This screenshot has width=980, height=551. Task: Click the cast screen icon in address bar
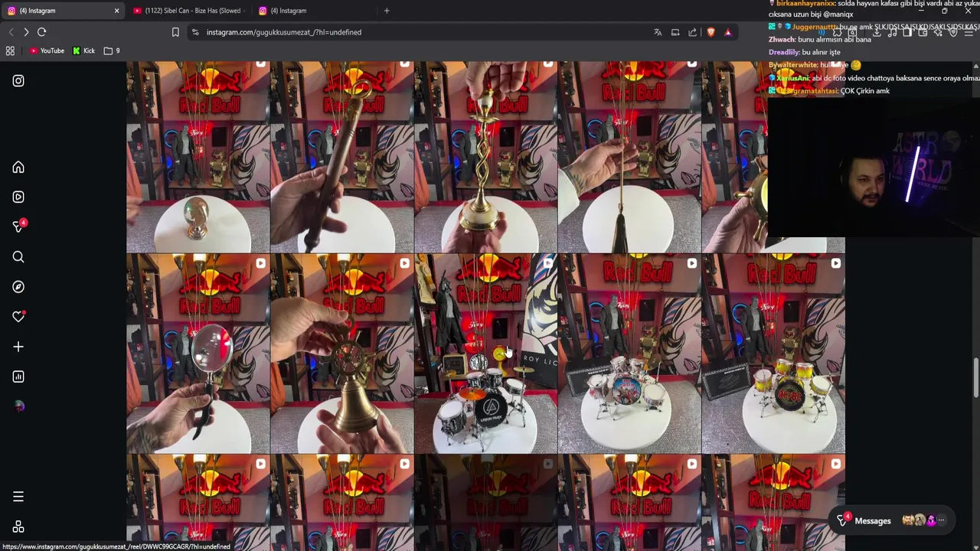(x=675, y=32)
